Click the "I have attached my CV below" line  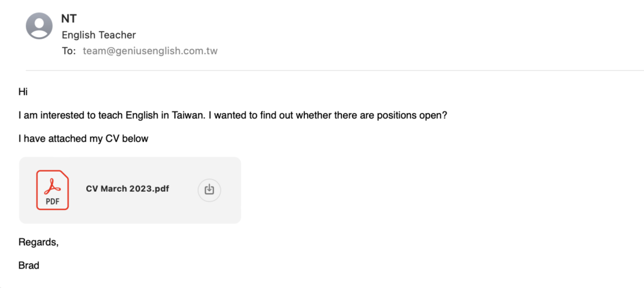pyautogui.click(x=84, y=139)
